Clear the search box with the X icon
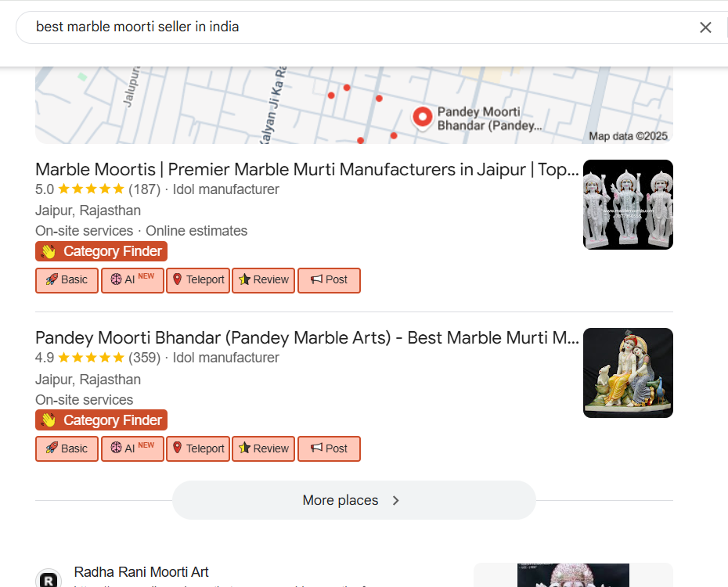This screenshot has height=587, width=728. pyautogui.click(x=705, y=27)
